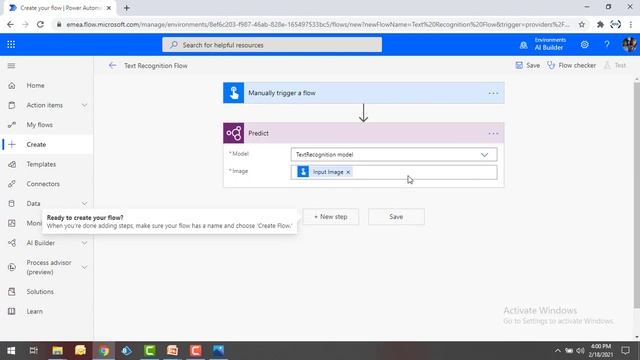
Task: Click the taskbar clock showing 4:00 PM
Action: (x=601, y=351)
